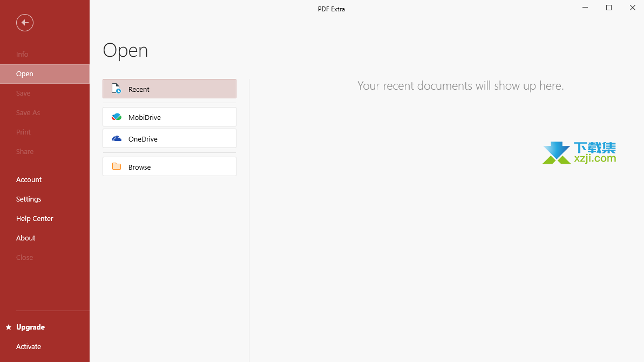The height and width of the screenshot is (362, 644).
Task: Open files from MobiDrive
Action: click(x=169, y=117)
